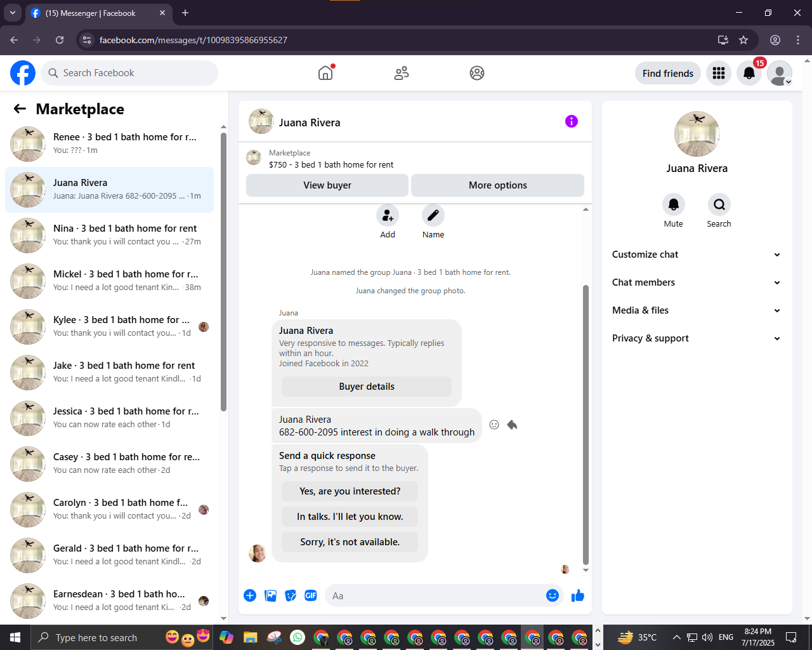This screenshot has width=812, height=650.
Task: Click the back arrow next to Marketplace
Action: (x=20, y=109)
